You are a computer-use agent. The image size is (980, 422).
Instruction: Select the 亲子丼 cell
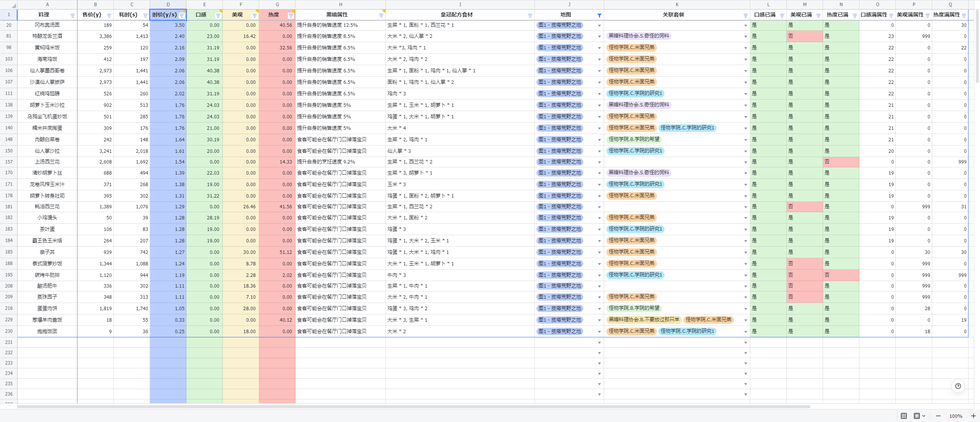47,252
